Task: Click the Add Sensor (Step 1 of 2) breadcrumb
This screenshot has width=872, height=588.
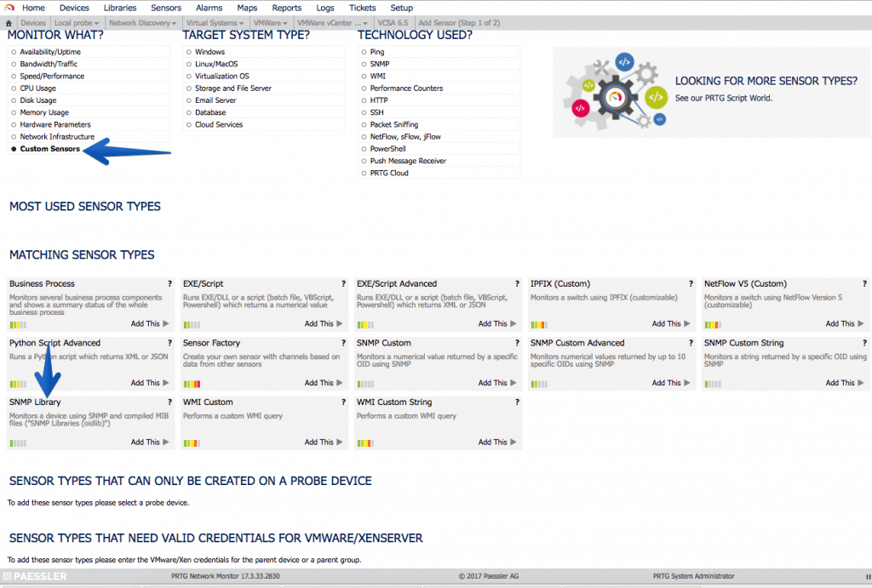Action: [459, 23]
